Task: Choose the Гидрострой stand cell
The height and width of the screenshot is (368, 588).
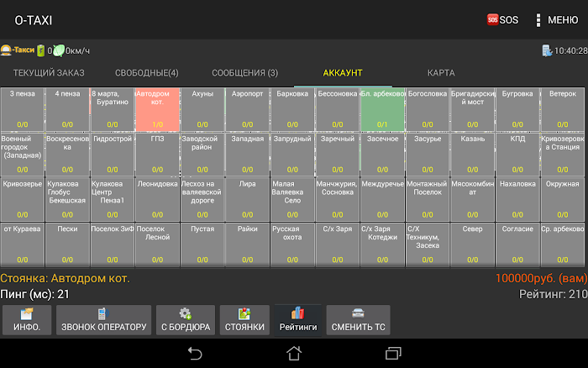Action: pos(113,155)
